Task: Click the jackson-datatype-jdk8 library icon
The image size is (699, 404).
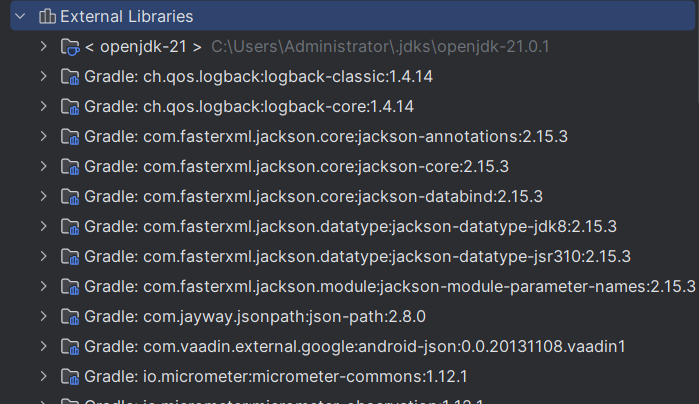Action: click(70, 227)
